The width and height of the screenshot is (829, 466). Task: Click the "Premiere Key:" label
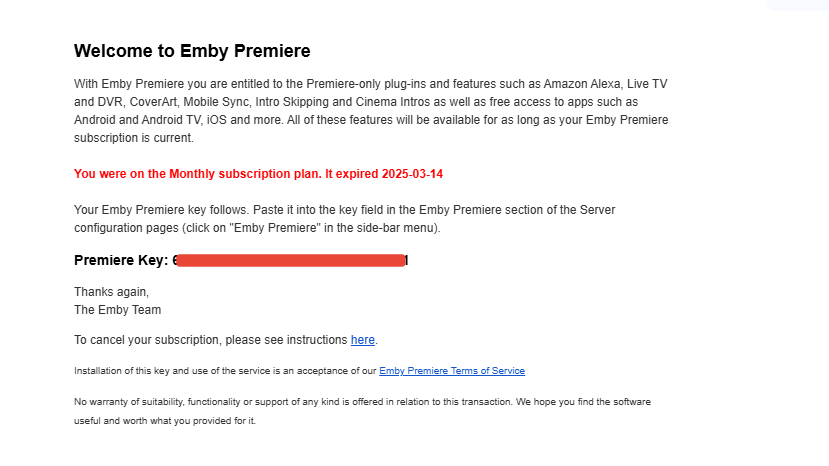tap(121, 260)
